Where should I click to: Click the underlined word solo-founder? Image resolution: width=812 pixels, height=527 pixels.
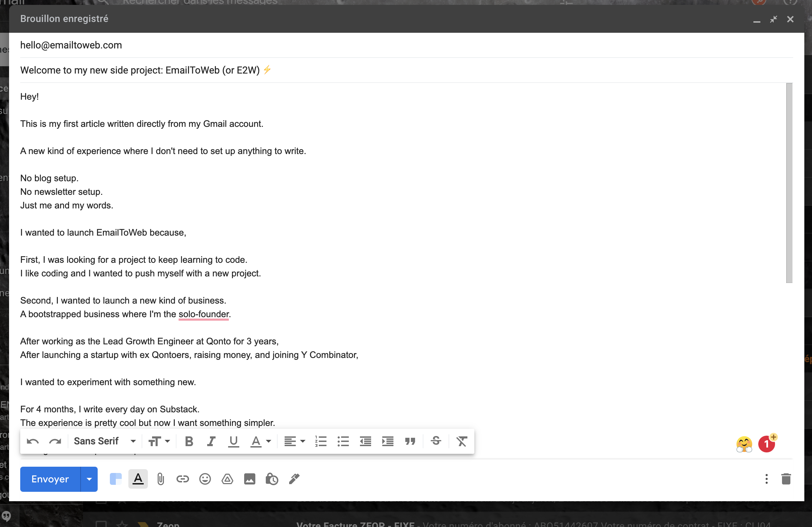(x=204, y=314)
